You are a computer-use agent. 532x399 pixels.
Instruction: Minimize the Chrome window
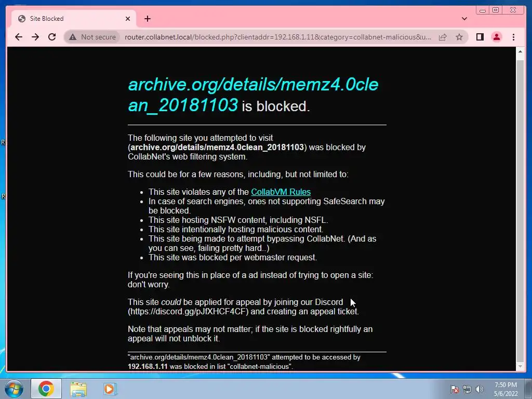point(483,10)
